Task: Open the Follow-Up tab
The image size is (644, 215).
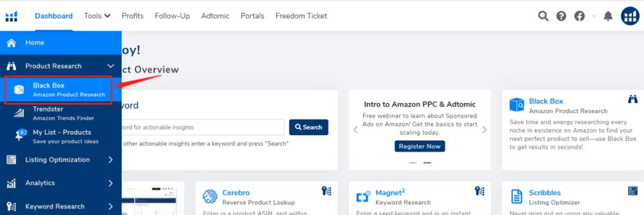Action: coord(172,16)
